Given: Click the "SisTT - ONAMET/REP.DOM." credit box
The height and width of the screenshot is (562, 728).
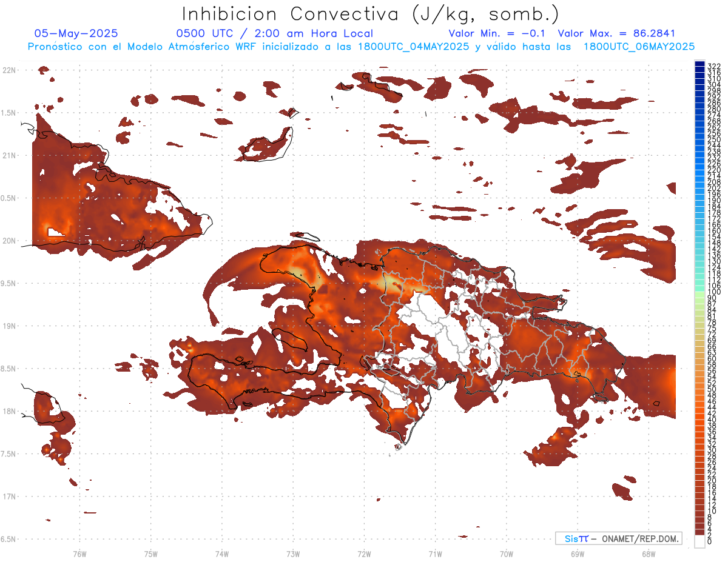Looking at the screenshot, I should [618, 538].
